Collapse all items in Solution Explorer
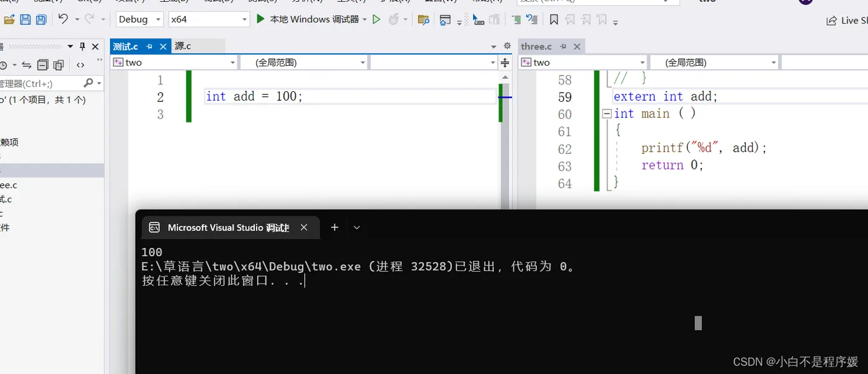Viewport: 868px width, 374px height. (42, 65)
